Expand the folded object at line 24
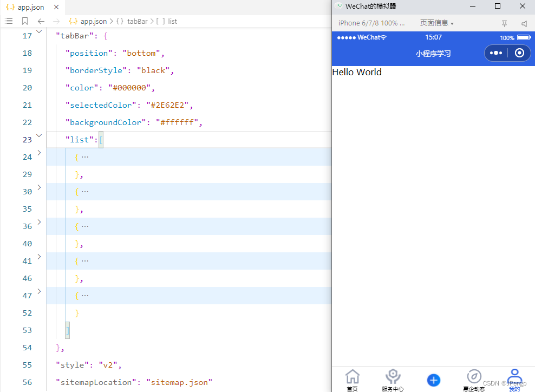 tap(39, 153)
